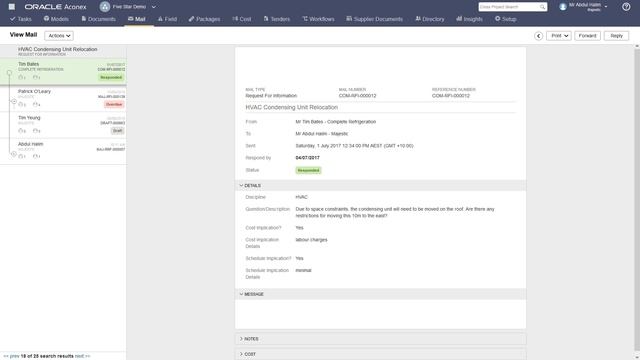Click the Respond by date 04/07/2017

pos(308,158)
